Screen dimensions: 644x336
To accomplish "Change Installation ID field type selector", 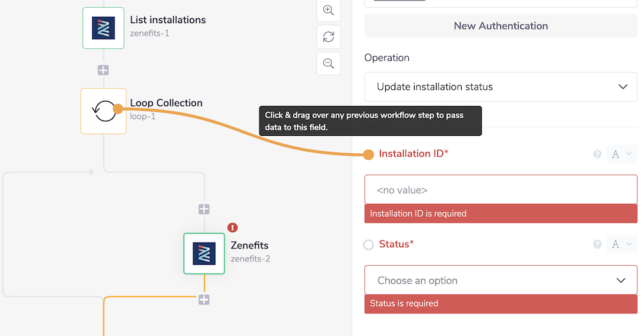I will tap(621, 154).
